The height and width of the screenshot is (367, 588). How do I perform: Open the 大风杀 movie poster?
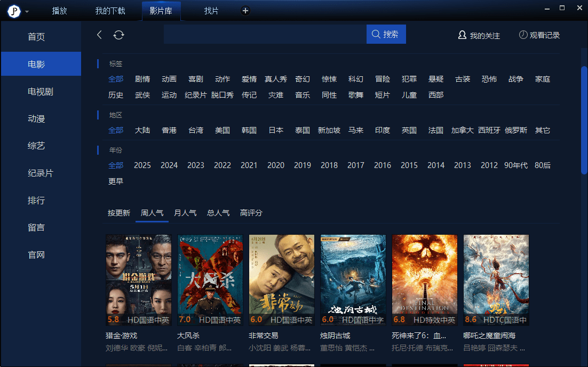click(210, 280)
